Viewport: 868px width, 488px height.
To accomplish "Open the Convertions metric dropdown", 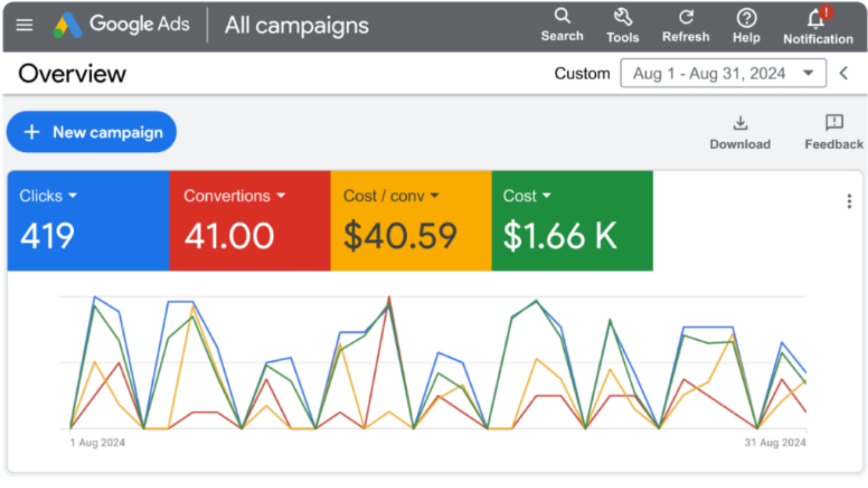I will tap(282, 196).
